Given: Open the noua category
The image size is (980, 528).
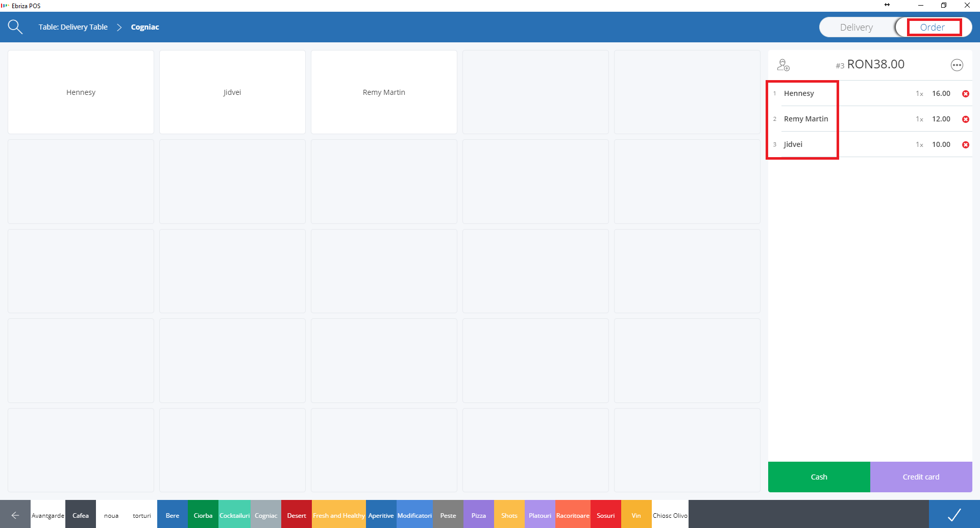Looking at the screenshot, I should click(111, 515).
